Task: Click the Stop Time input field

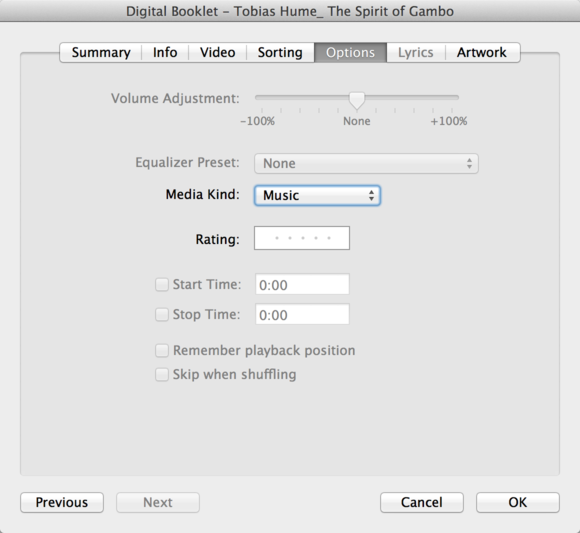Action: [302, 314]
